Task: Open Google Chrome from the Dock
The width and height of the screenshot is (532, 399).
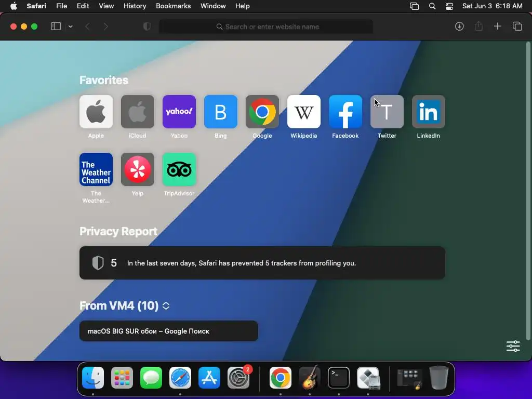Action: tap(280, 378)
